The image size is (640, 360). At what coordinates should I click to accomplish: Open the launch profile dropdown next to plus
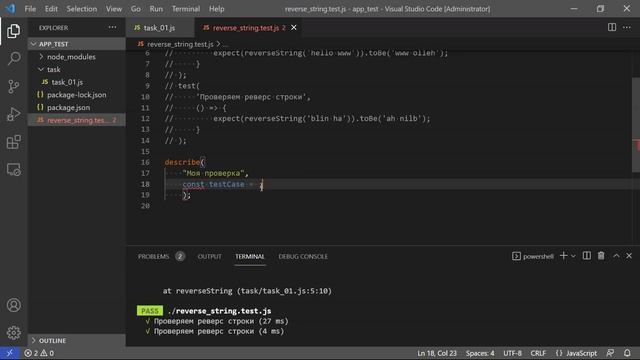click(x=573, y=256)
